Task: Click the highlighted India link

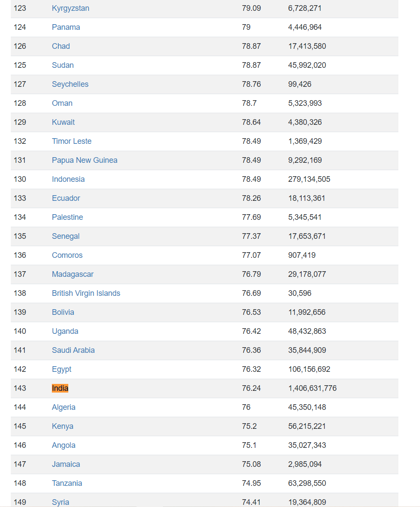Action: tap(60, 388)
